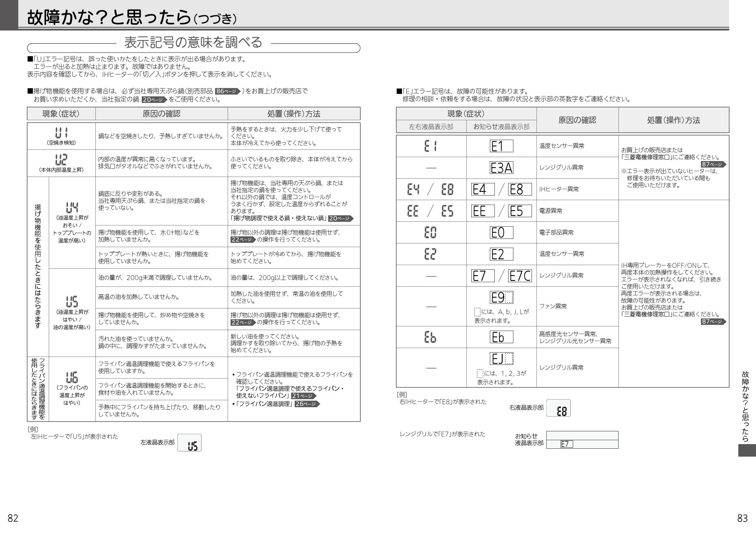
Task: Click the left LCD example showing U5
Action: (x=189, y=443)
